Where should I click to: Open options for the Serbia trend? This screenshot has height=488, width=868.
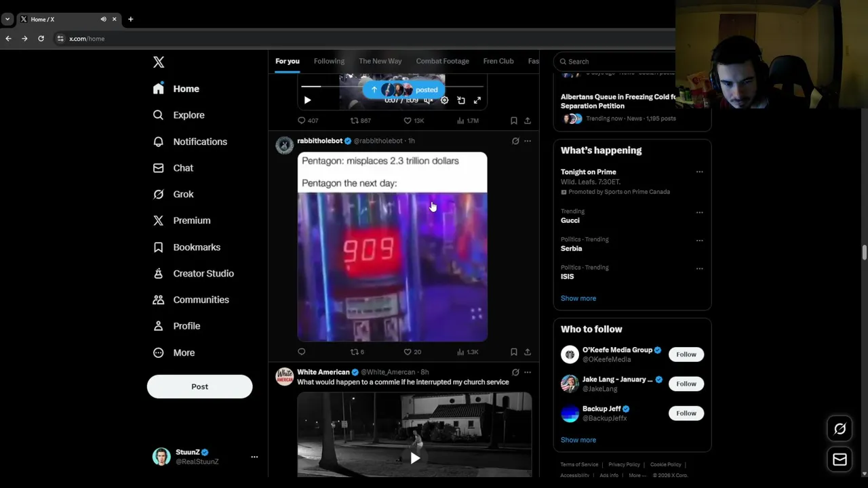pyautogui.click(x=699, y=241)
